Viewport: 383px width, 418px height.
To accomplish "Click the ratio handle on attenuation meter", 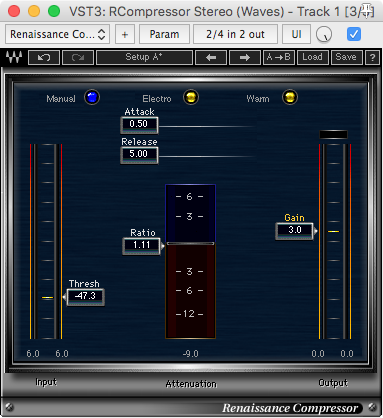I will click(x=190, y=244).
